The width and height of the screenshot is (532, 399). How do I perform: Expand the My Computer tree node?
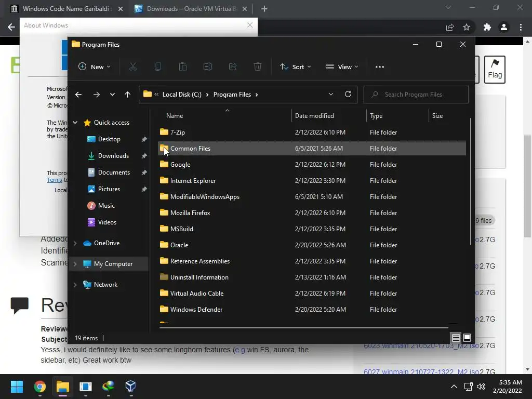(x=75, y=264)
